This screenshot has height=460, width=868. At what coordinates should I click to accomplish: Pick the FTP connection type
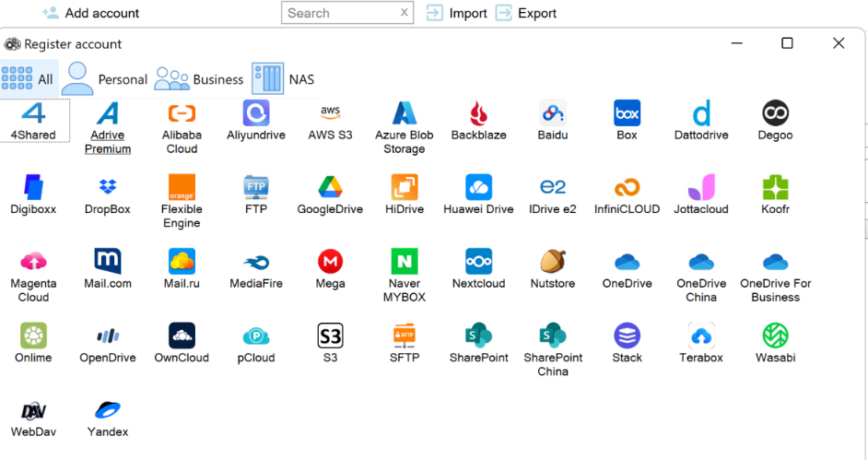click(x=256, y=195)
